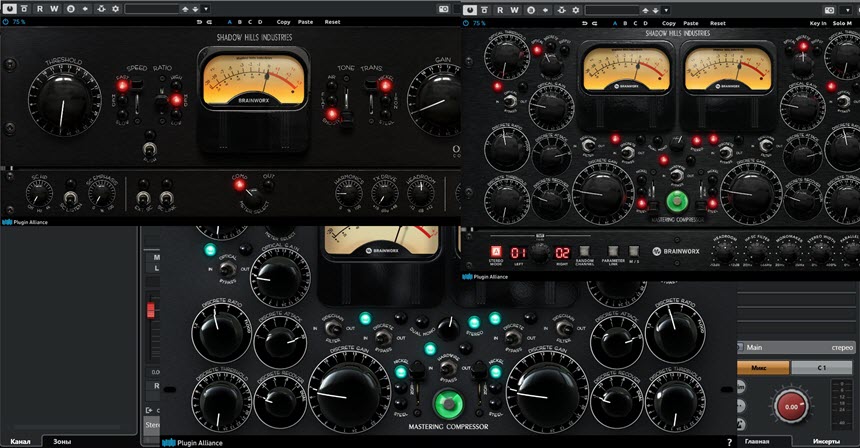The image size is (860, 448).
Task: Click green bypass button in large Mastering Compressor
Action: click(449, 404)
